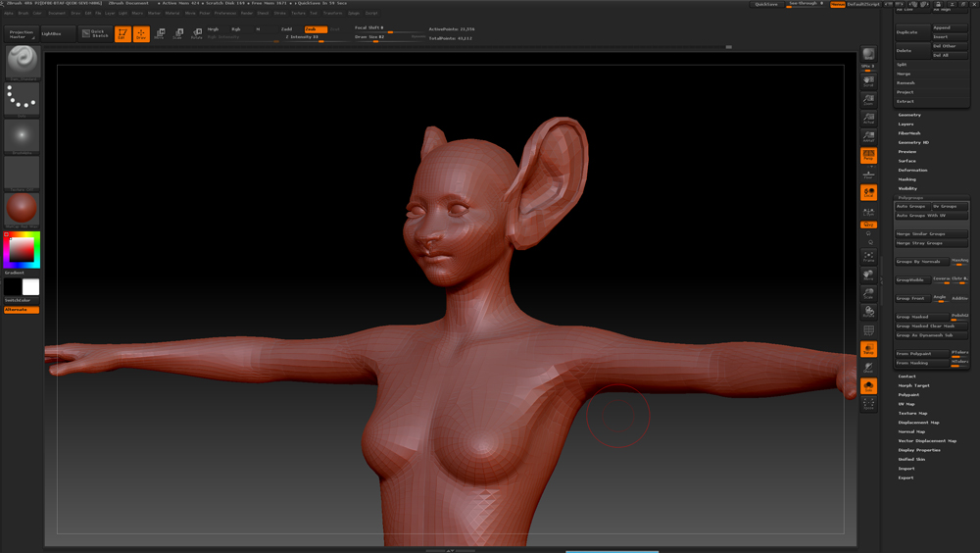Click the Auto Groups button
The width and height of the screenshot is (980, 553).
pos(911,207)
